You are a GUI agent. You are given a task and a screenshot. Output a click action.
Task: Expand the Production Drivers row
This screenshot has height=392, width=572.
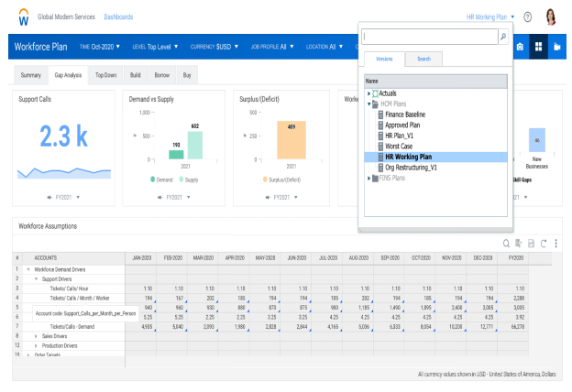[x=36, y=345]
